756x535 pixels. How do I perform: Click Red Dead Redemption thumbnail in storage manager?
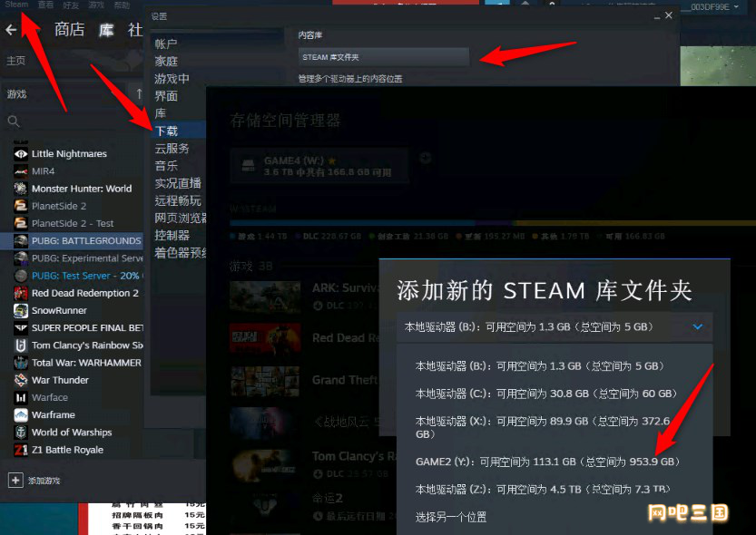point(265,338)
